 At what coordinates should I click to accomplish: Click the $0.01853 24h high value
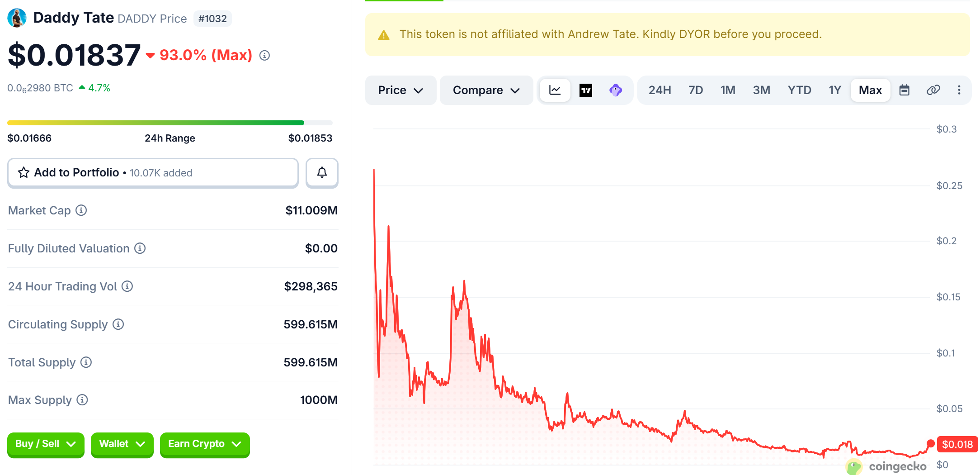(310, 138)
